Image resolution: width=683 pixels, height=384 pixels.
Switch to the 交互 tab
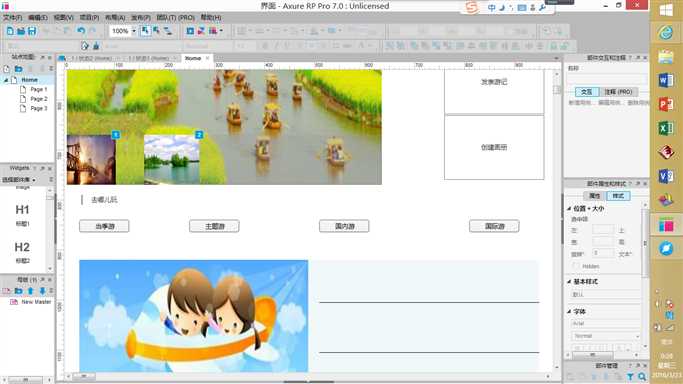click(587, 92)
